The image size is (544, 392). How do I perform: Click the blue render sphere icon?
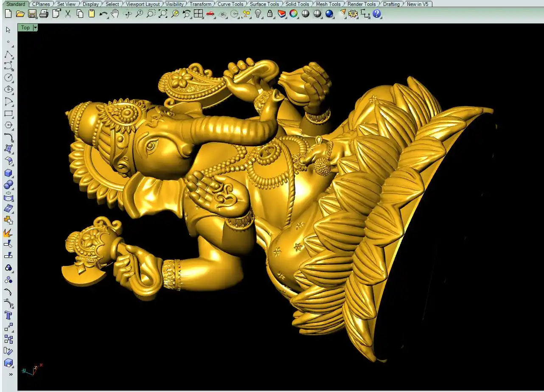(x=329, y=14)
